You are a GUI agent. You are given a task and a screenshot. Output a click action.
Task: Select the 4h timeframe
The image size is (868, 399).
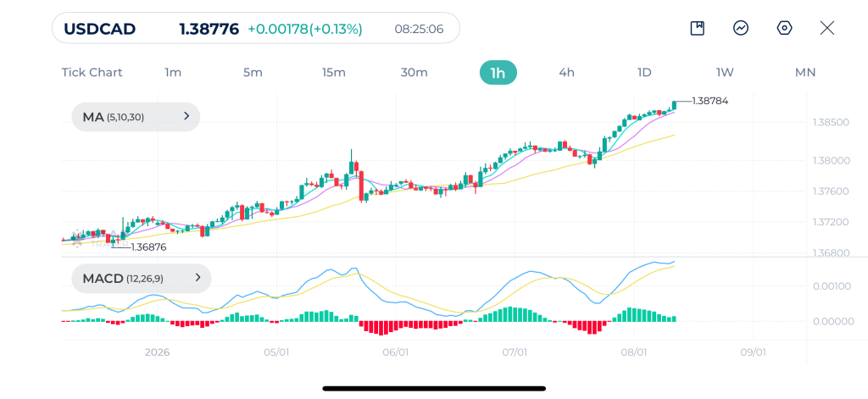[567, 73]
